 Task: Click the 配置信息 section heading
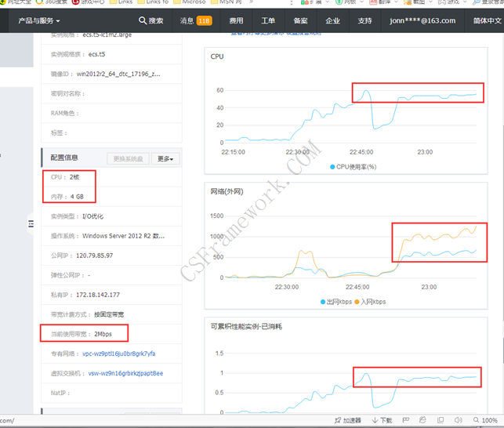pos(64,158)
